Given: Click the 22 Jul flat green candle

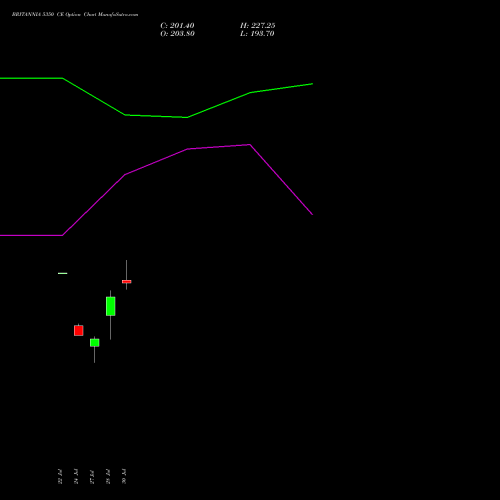Looking at the screenshot, I should pyautogui.click(x=62, y=273).
